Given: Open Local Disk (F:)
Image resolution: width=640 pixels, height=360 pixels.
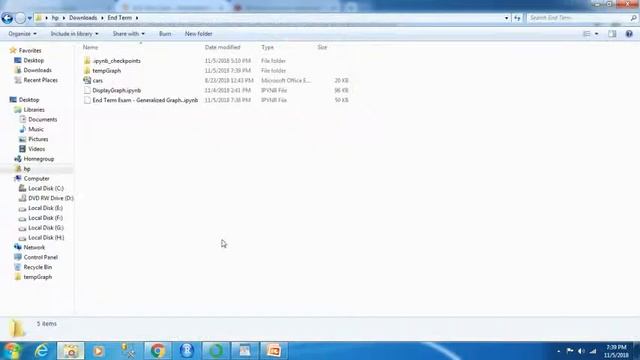Looking at the screenshot, I should 45,218.
